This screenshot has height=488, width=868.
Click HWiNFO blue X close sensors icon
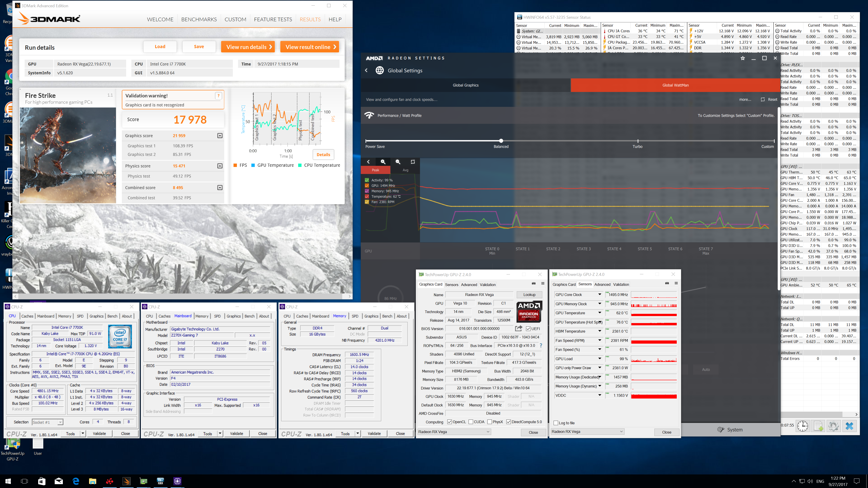click(x=849, y=426)
